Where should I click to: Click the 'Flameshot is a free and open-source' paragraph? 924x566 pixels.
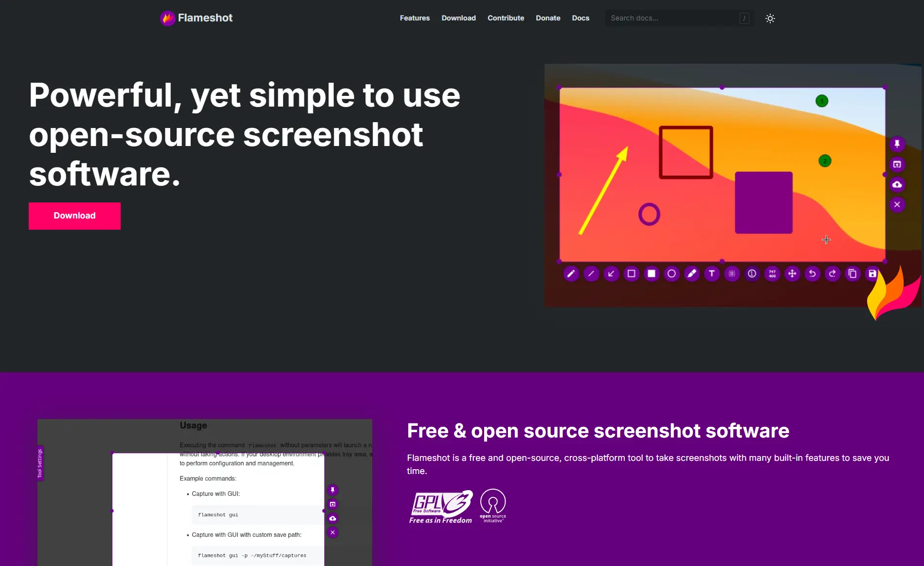click(x=648, y=464)
